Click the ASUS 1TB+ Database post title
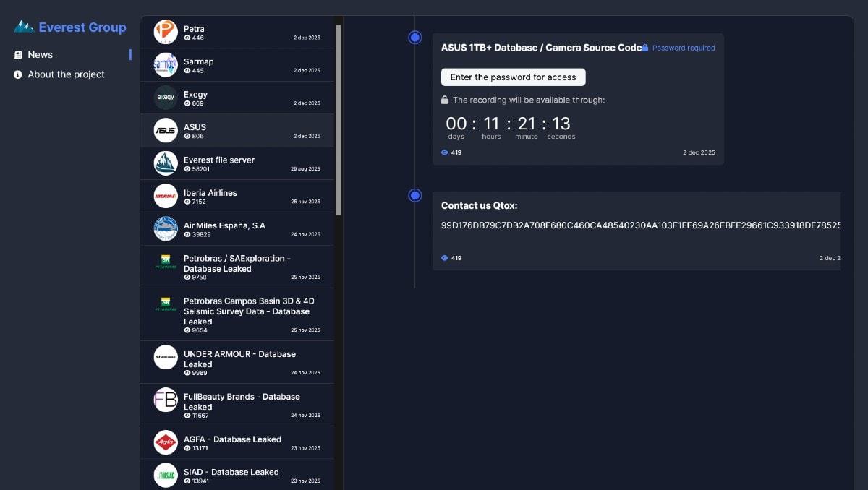This screenshot has width=868, height=490. pos(541,47)
